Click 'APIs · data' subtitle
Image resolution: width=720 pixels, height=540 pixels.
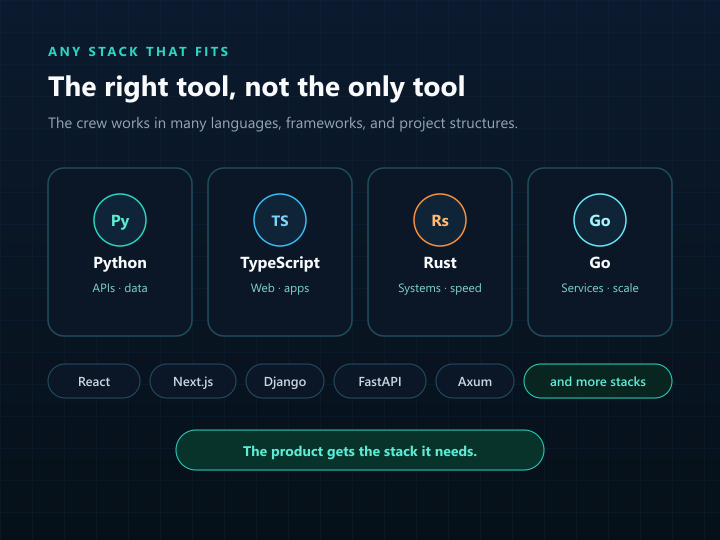120,288
